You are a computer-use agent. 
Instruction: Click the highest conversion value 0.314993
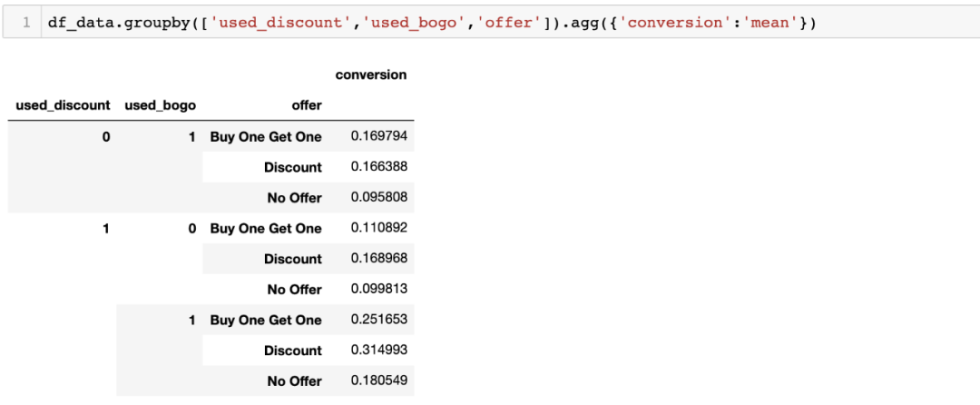379,351
